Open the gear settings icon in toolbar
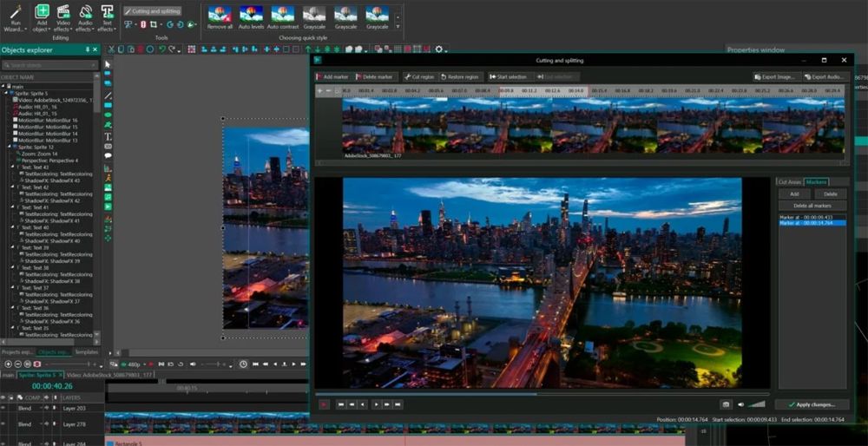868x446 pixels. click(x=439, y=49)
